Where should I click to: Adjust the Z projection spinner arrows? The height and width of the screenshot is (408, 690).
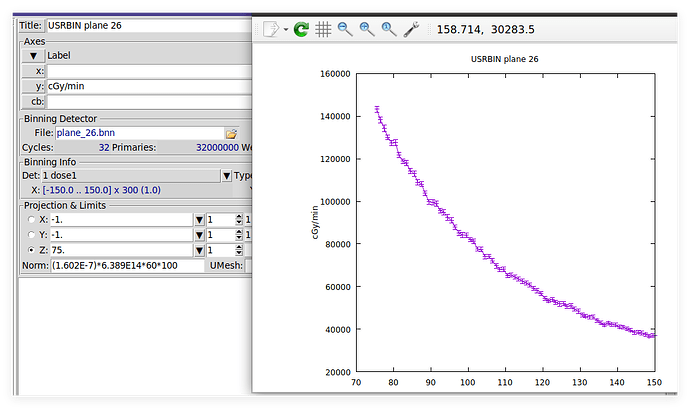239,250
